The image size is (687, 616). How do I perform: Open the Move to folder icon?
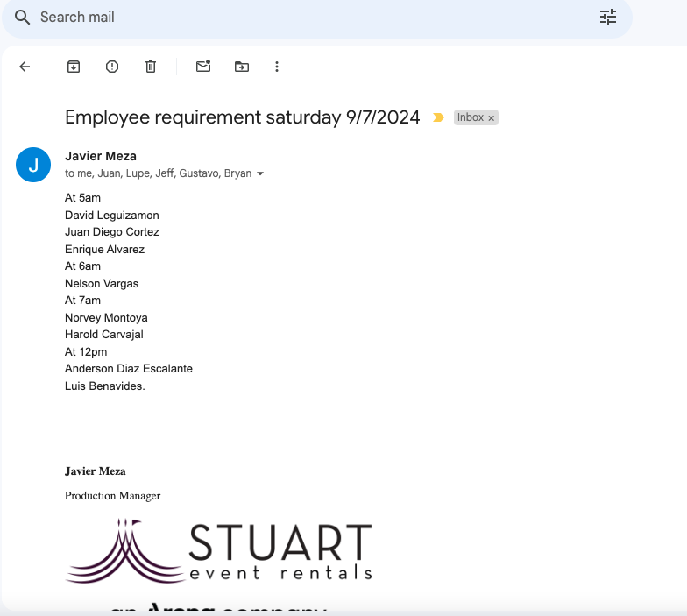[x=242, y=67]
